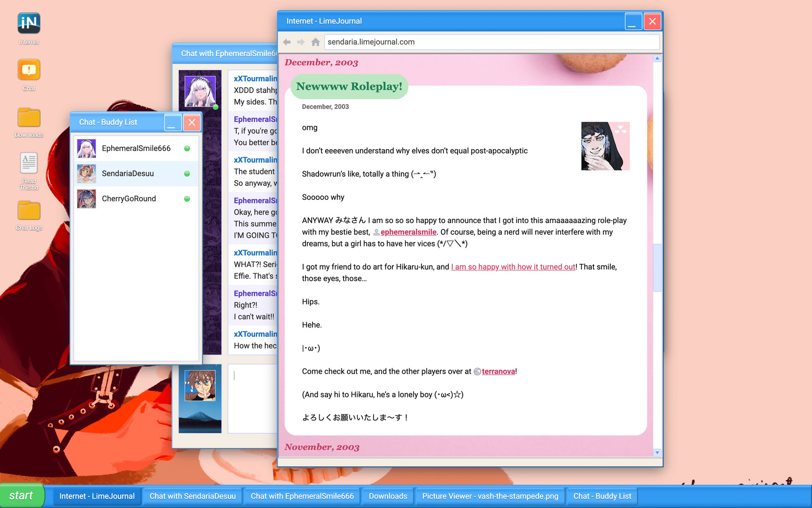This screenshot has height=508, width=812.
Task: Click the browser Back arrow
Action: [x=287, y=42]
